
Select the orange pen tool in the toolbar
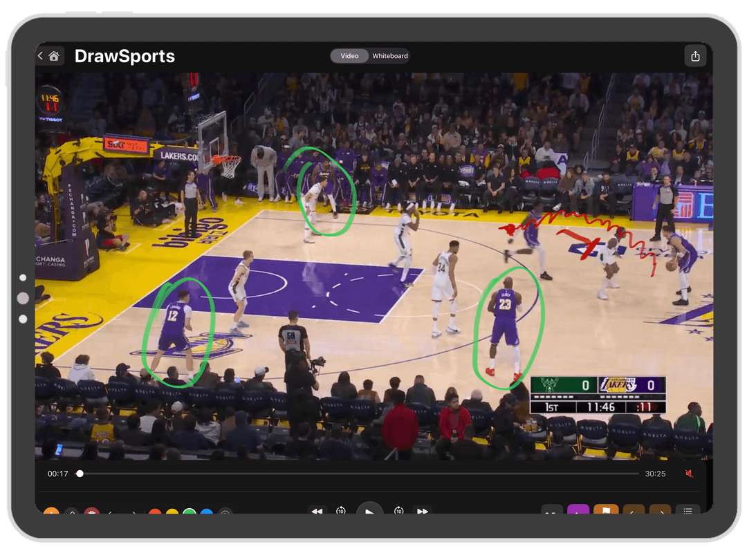50,512
